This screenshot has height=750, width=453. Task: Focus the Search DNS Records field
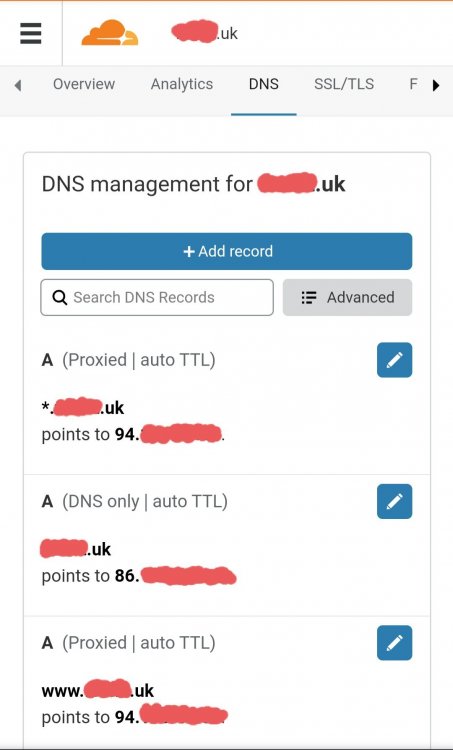coord(157,298)
